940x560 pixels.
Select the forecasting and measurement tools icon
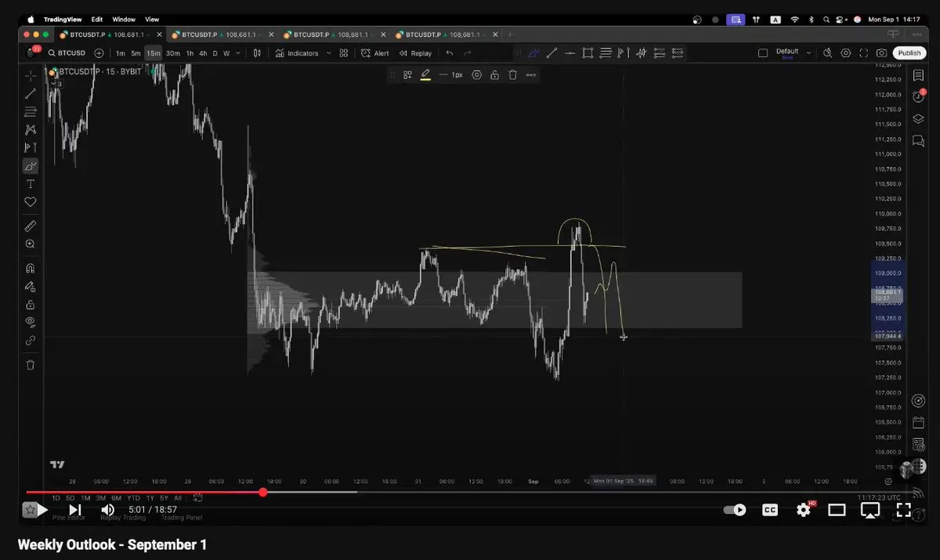[30, 147]
